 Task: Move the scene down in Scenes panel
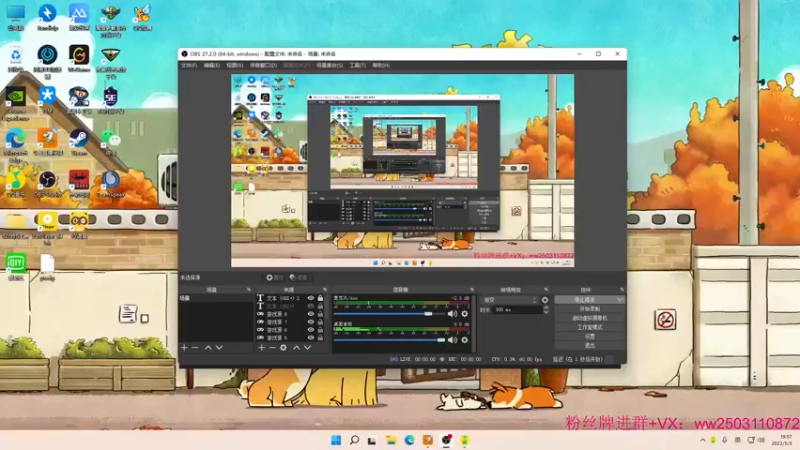(219, 347)
